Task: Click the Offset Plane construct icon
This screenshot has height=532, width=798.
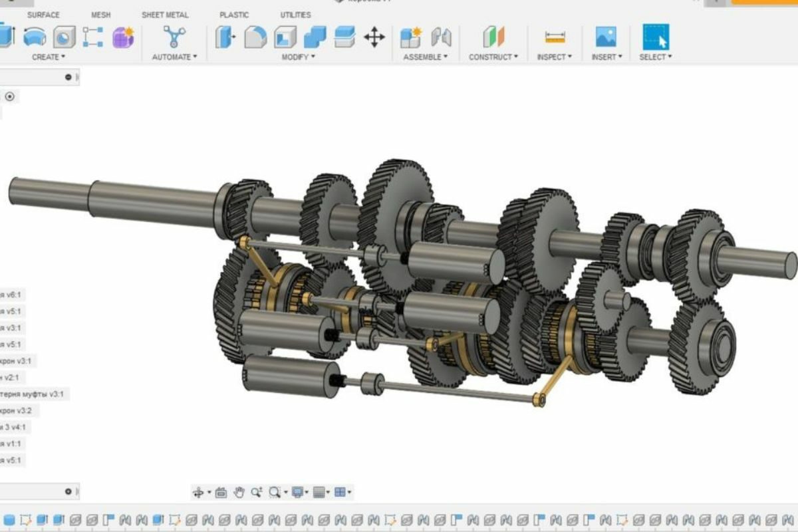Action: [493, 37]
